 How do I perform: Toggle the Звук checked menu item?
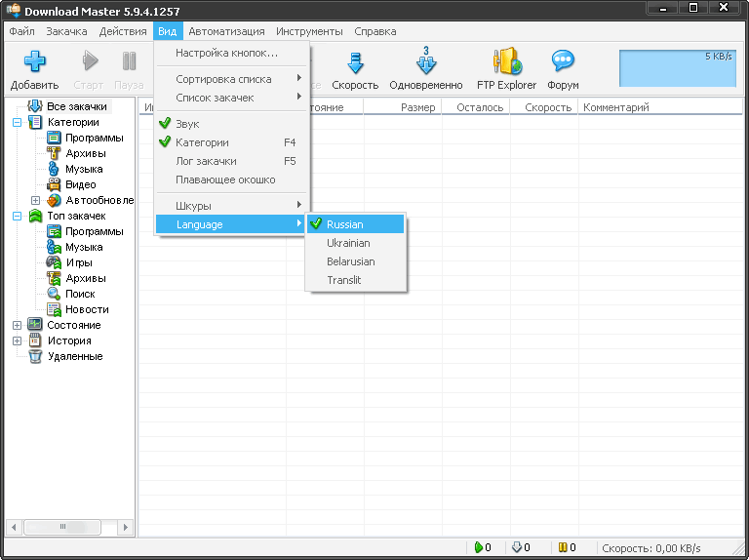[x=232, y=124]
